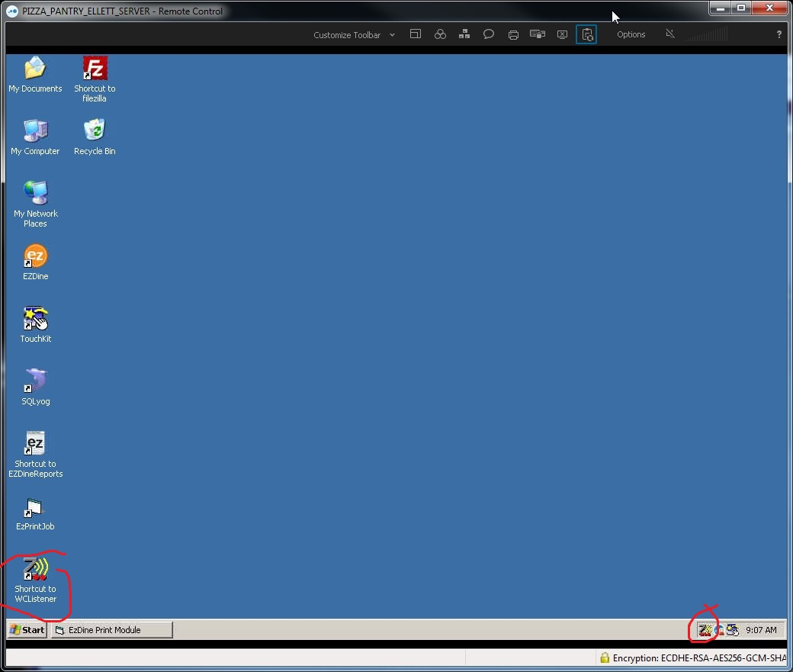Select the Shortcut to WCListener icon
The image size is (793, 672).
35,580
